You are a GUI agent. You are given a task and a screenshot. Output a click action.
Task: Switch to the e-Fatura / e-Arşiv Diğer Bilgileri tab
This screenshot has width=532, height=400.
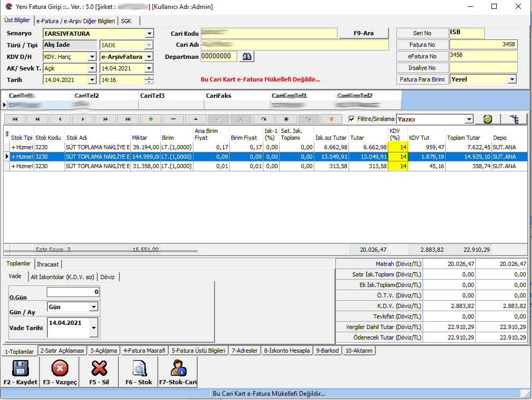click(x=76, y=21)
